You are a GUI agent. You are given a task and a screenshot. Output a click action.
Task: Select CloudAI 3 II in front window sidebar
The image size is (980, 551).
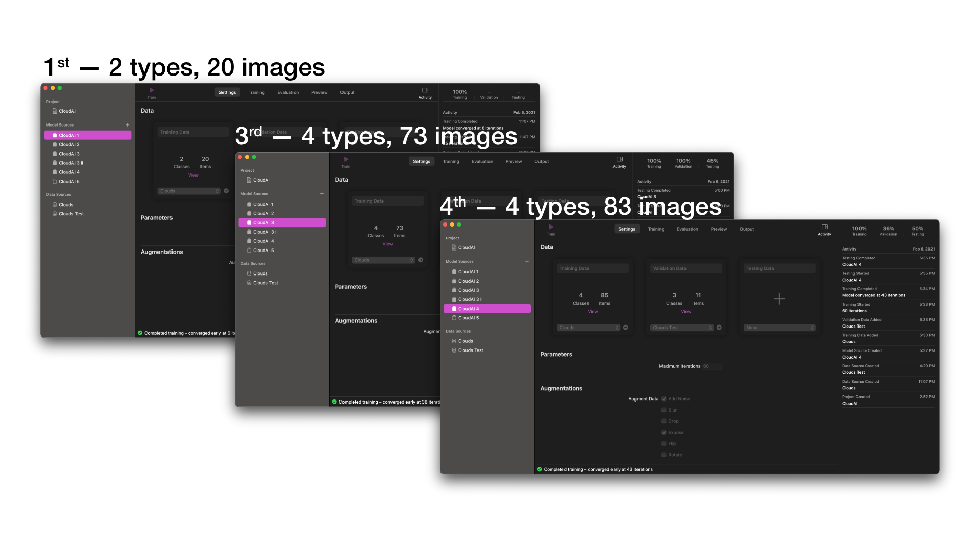(487, 299)
